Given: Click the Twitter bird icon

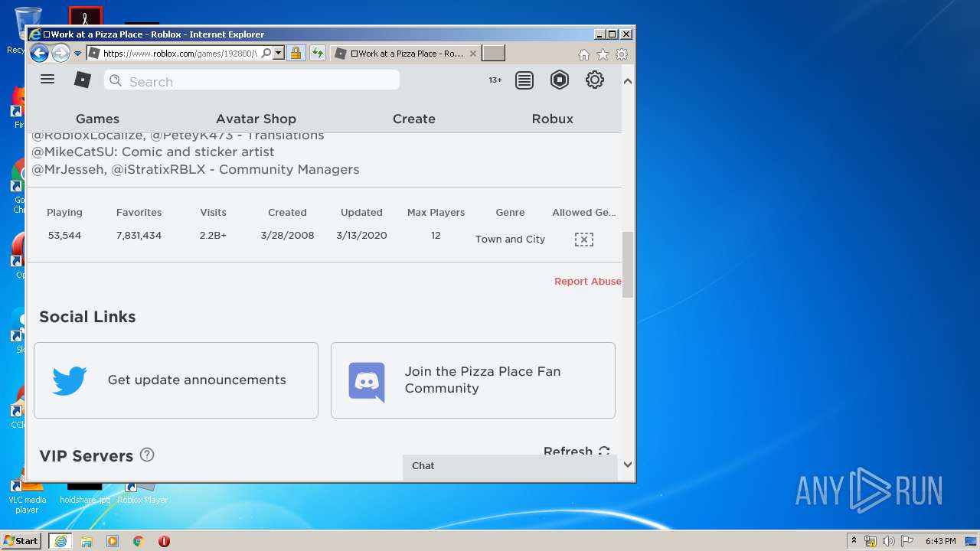Looking at the screenshot, I should (70, 380).
